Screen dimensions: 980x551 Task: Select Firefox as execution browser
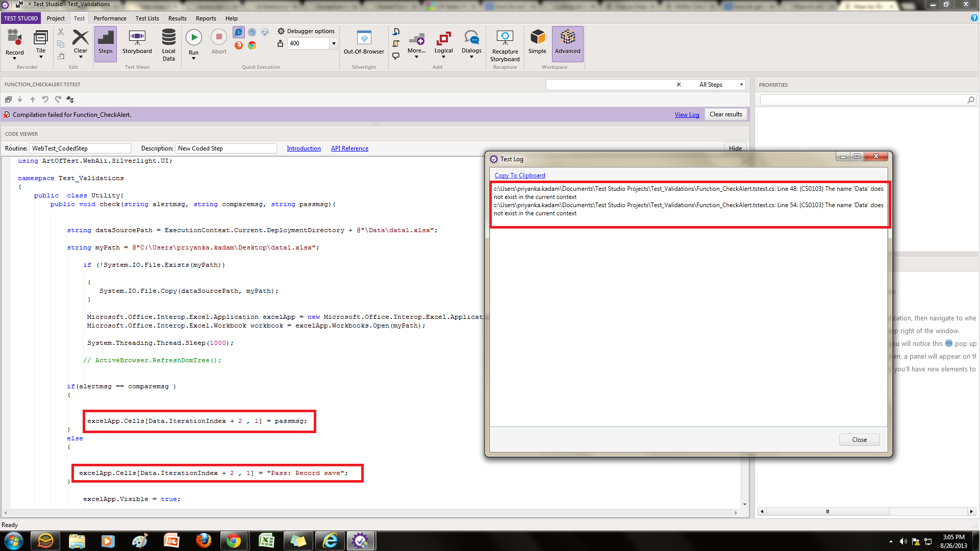(x=238, y=45)
